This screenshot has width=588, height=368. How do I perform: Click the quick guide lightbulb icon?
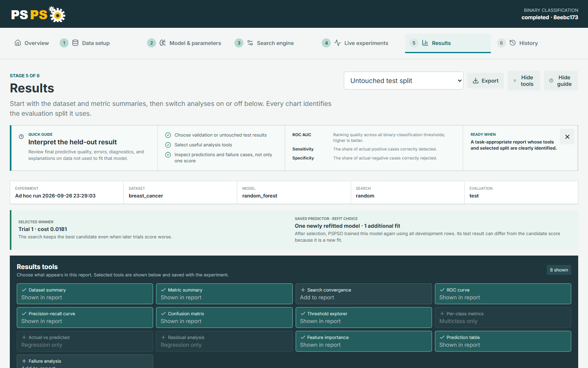click(21, 137)
